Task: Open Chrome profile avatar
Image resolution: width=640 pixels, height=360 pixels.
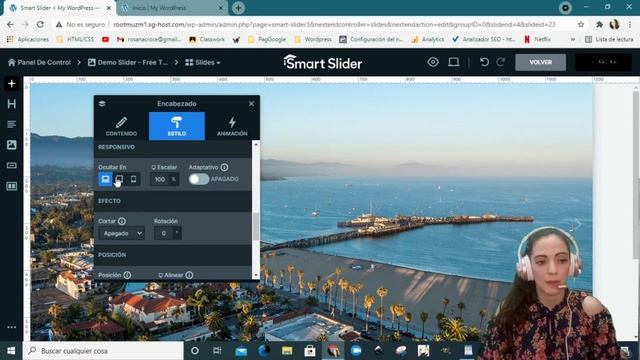Action: click(x=614, y=24)
